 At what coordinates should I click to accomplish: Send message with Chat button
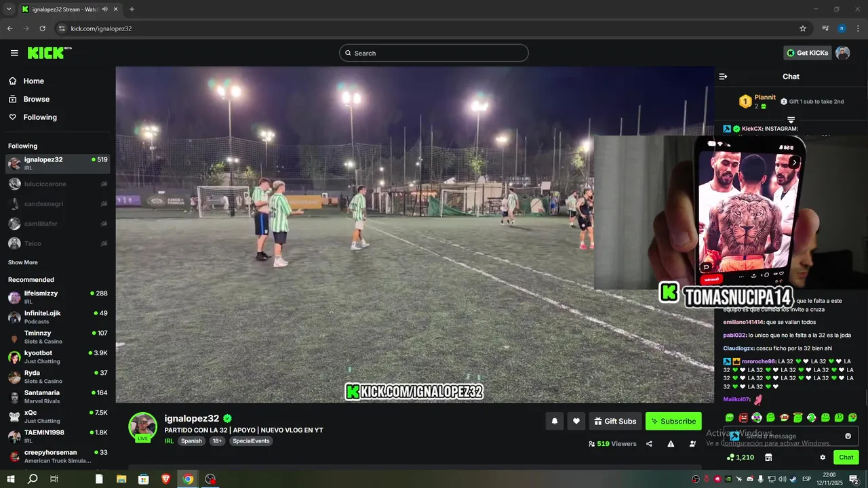tap(846, 457)
